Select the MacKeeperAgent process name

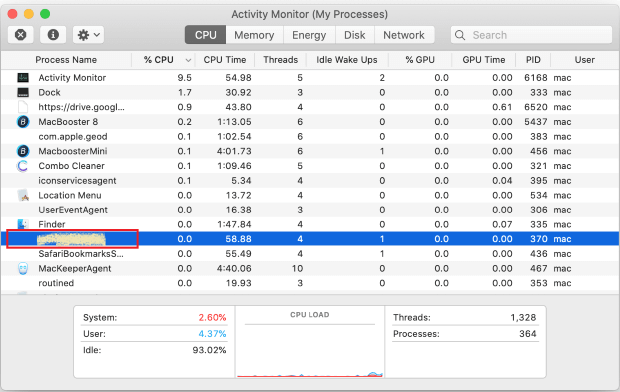point(75,269)
